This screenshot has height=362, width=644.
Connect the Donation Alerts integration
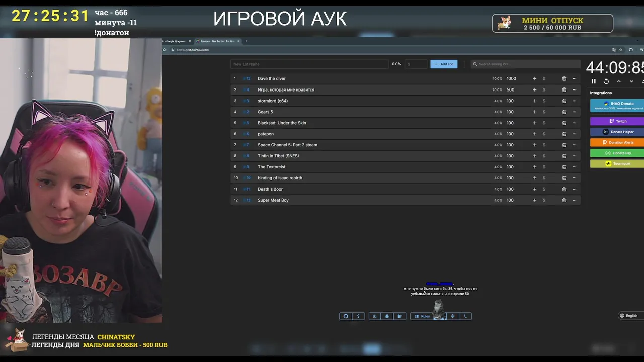click(x=617, y=142)
